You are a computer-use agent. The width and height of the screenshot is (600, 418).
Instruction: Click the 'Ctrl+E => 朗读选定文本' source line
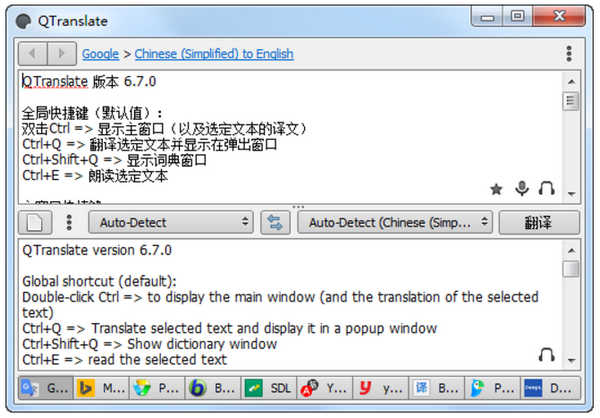point(95,176)
